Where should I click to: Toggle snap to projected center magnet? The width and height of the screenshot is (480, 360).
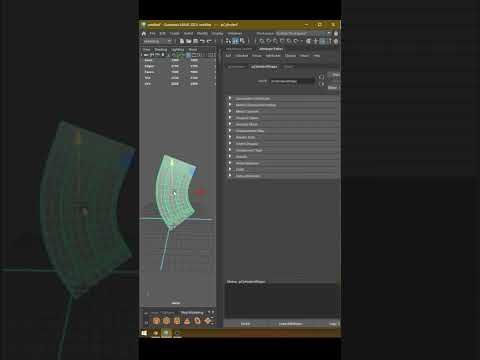point(282,41)
